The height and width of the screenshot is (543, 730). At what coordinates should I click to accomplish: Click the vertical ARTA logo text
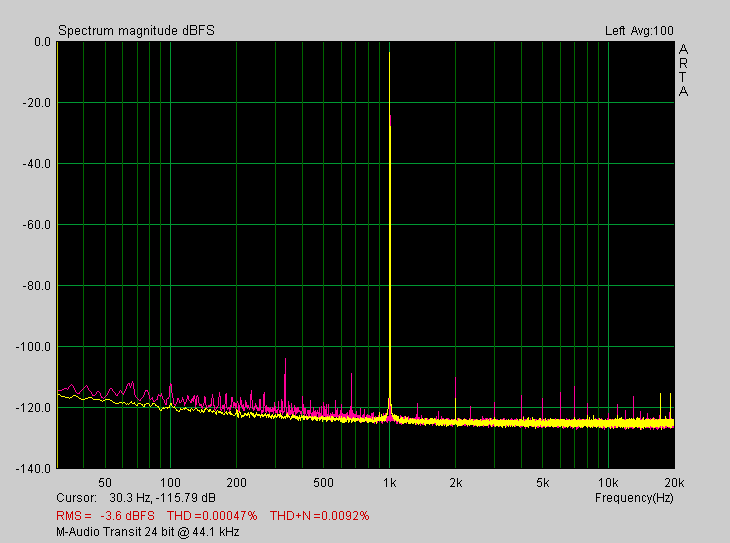683,70
